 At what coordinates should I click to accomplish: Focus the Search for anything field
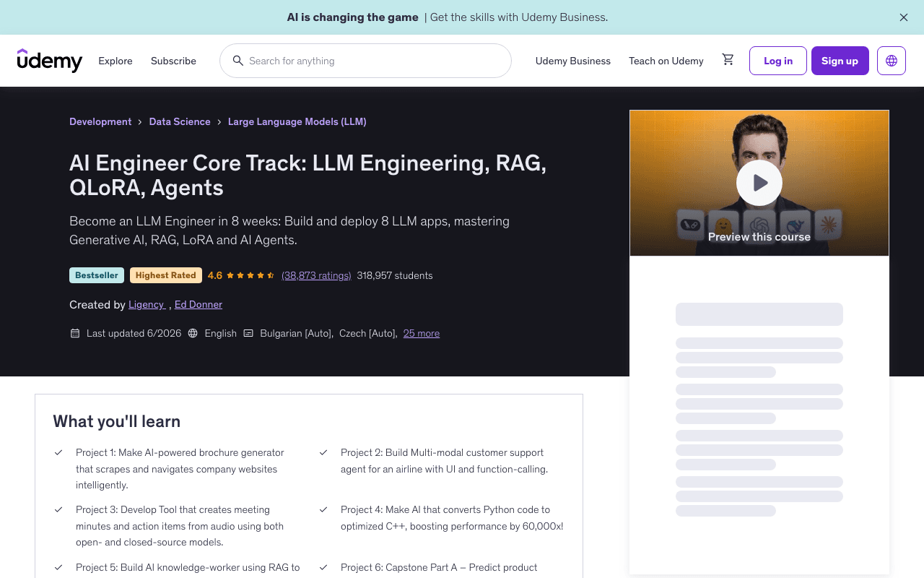[365, 61]
